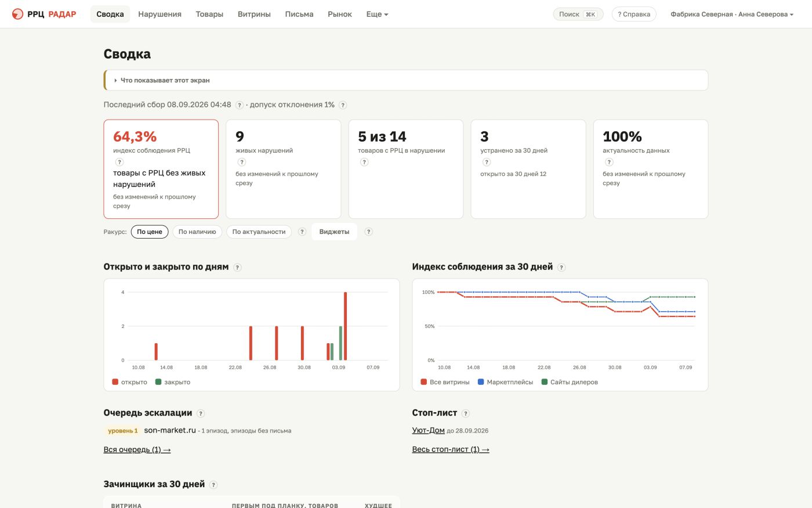The width and height of the screenshot is (812, 508).
Task: Open the Уют-Дом stop-list link
Action: click(x=429, y=430)
